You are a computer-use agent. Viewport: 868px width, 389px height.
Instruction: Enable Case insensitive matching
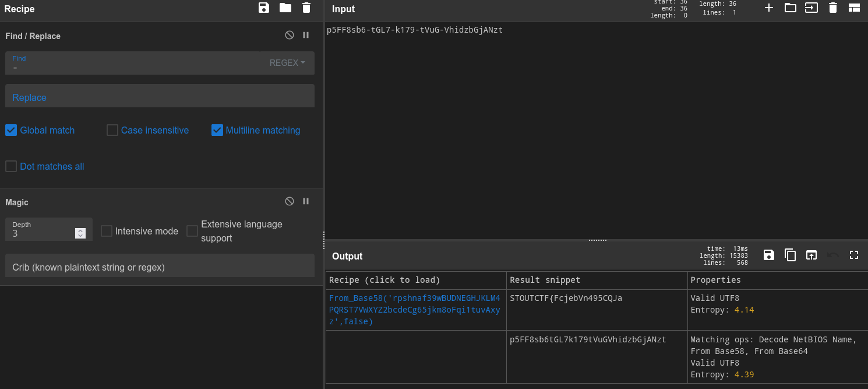pos(112,130)
